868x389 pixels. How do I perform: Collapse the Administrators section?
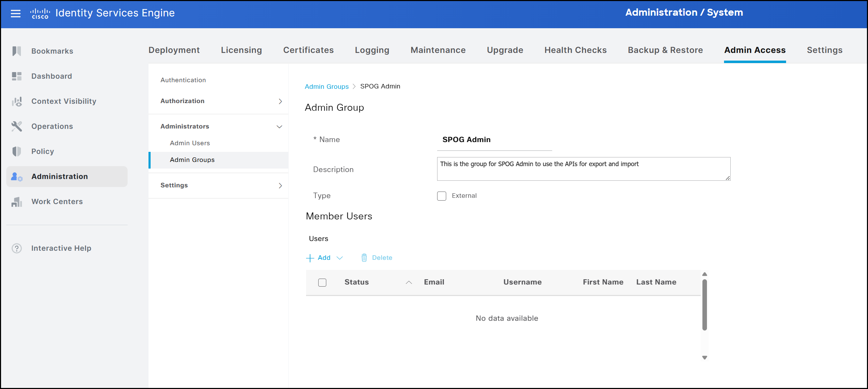pos(279,127)
